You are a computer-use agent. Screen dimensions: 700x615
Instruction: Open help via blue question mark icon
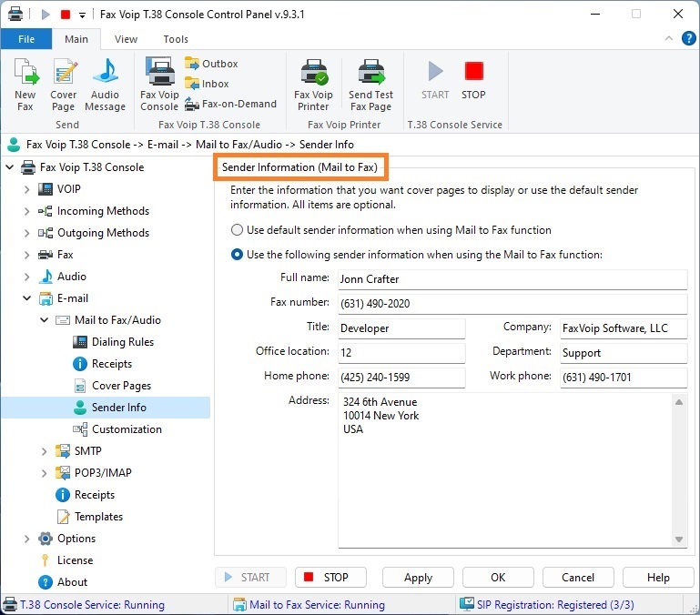pos(689,38)
